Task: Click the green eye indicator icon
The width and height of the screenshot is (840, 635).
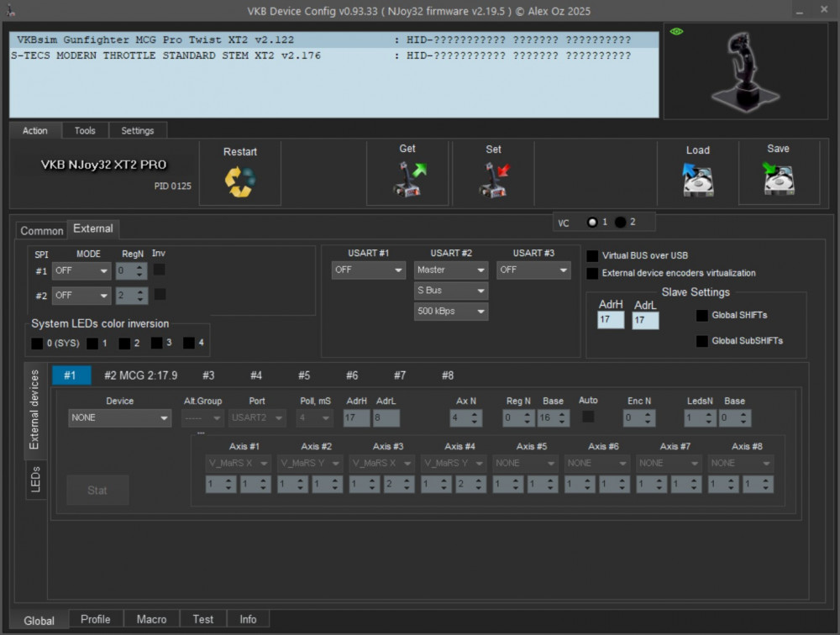Action: [x=677, y=32]
